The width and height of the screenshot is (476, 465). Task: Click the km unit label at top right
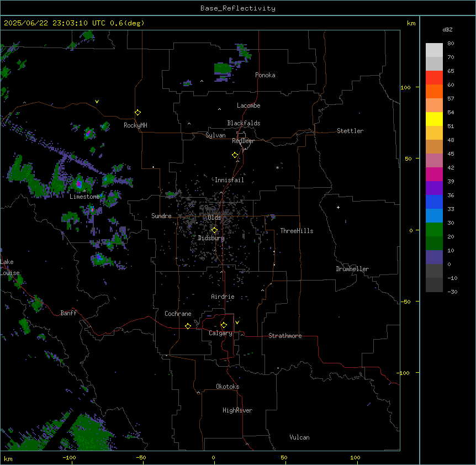(411, 23)
